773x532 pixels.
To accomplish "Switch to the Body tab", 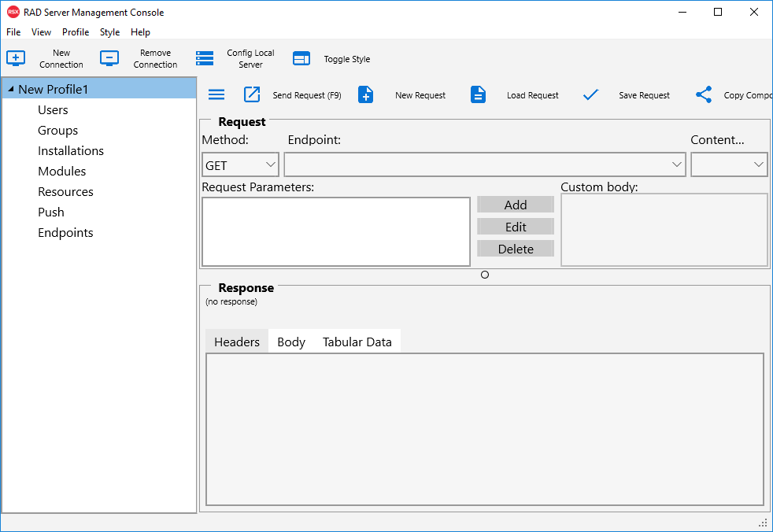I will pyautogui.click(x=291, y=342).
